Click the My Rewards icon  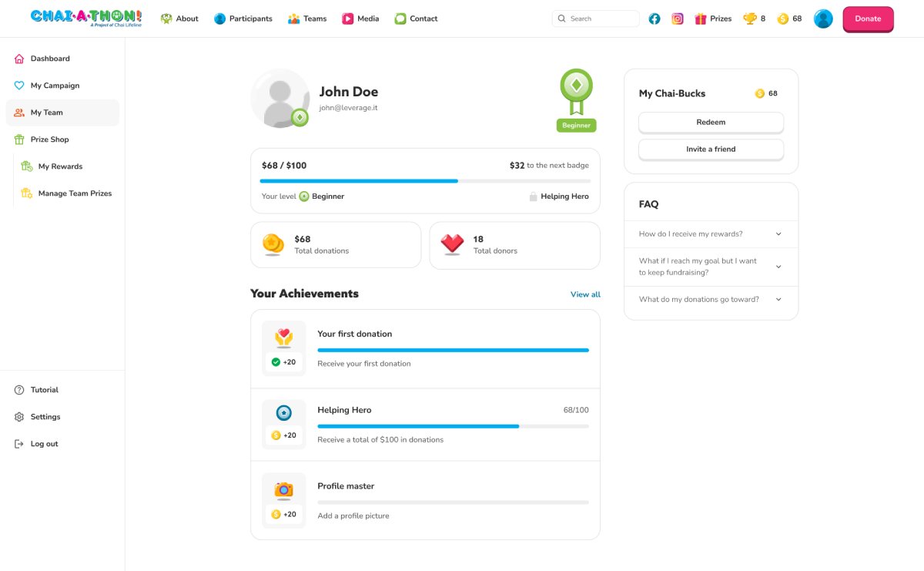click(x=27, y=166)
